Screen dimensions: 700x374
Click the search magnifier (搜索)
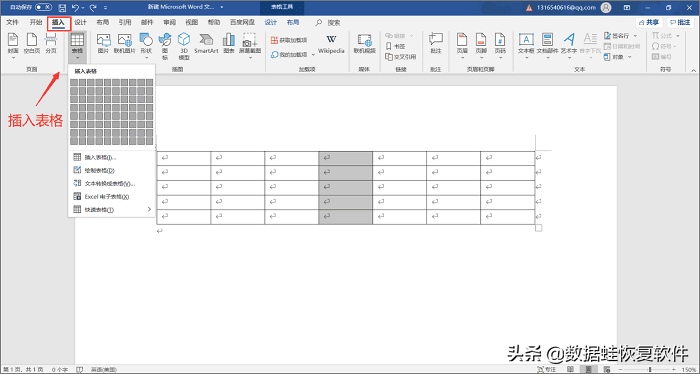(x=319, y=22)
